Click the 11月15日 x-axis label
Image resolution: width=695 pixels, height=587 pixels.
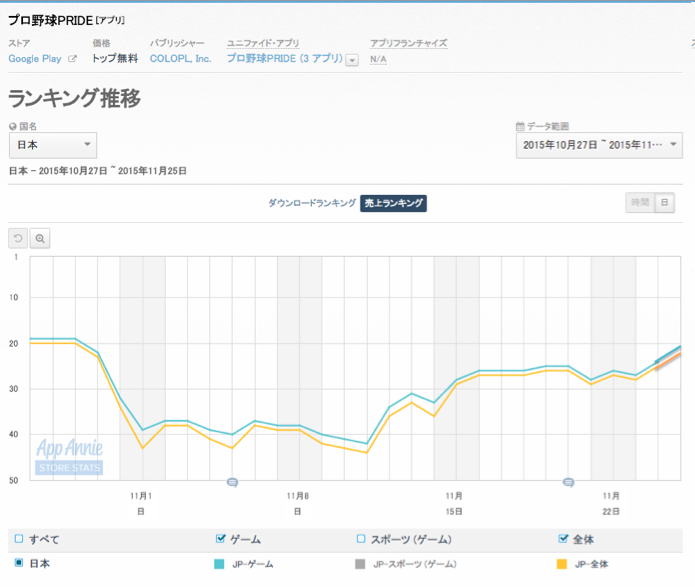click(454, 504)
